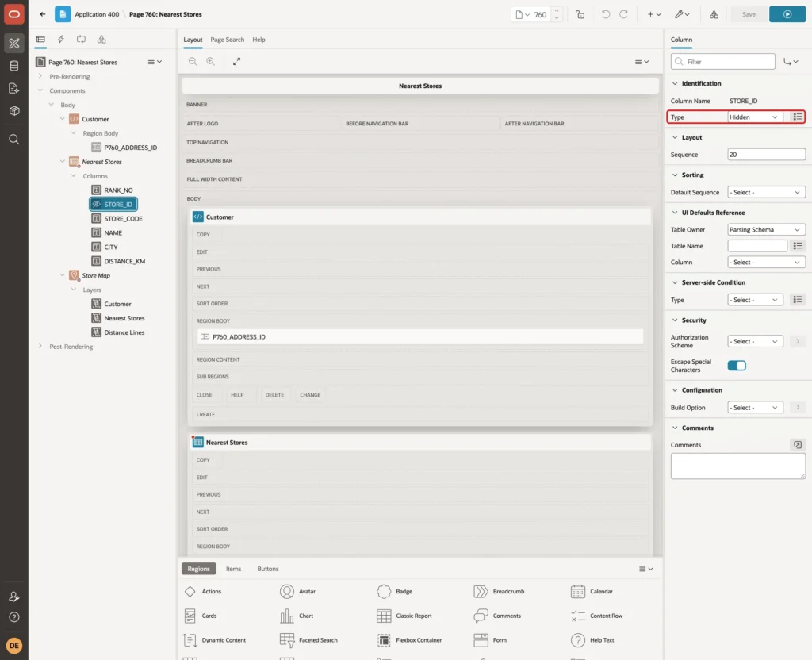Switch to the Rendering tree tab icon
The image size is (812, 660).
pyautogui.click(x=40, y=40)
